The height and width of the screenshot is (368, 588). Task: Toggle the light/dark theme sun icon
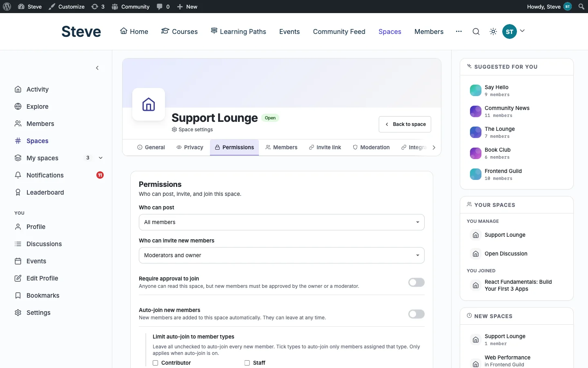pyautogui.click(x=493, y=31)
